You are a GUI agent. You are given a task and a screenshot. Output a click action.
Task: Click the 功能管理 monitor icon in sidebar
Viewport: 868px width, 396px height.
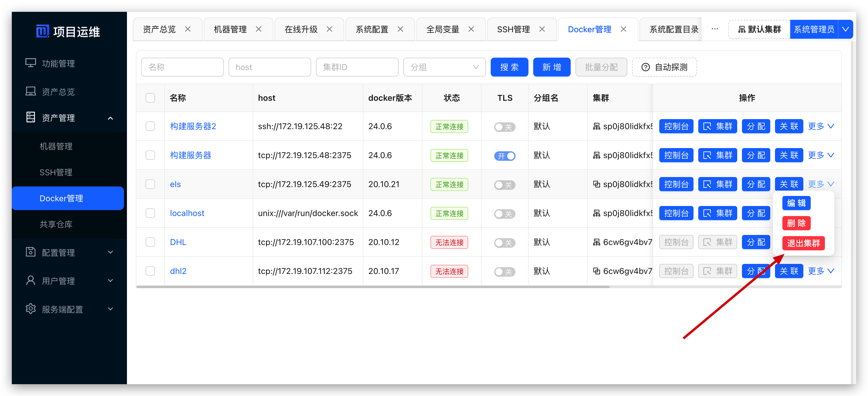[x=31, y=63]
